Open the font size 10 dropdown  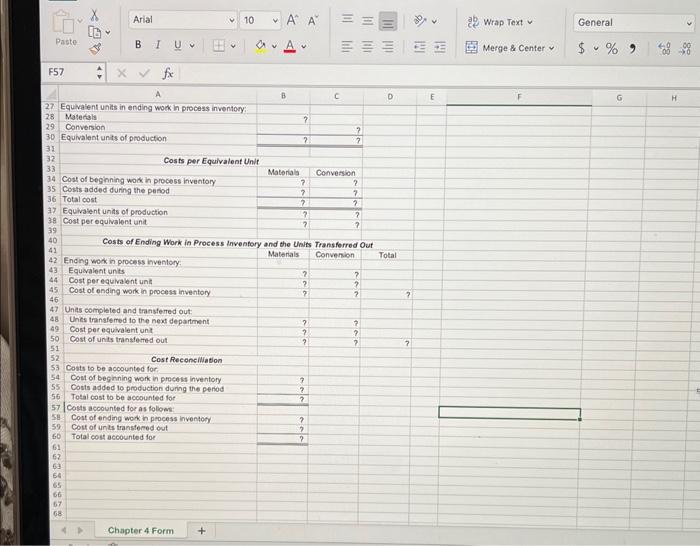[275, 21]
